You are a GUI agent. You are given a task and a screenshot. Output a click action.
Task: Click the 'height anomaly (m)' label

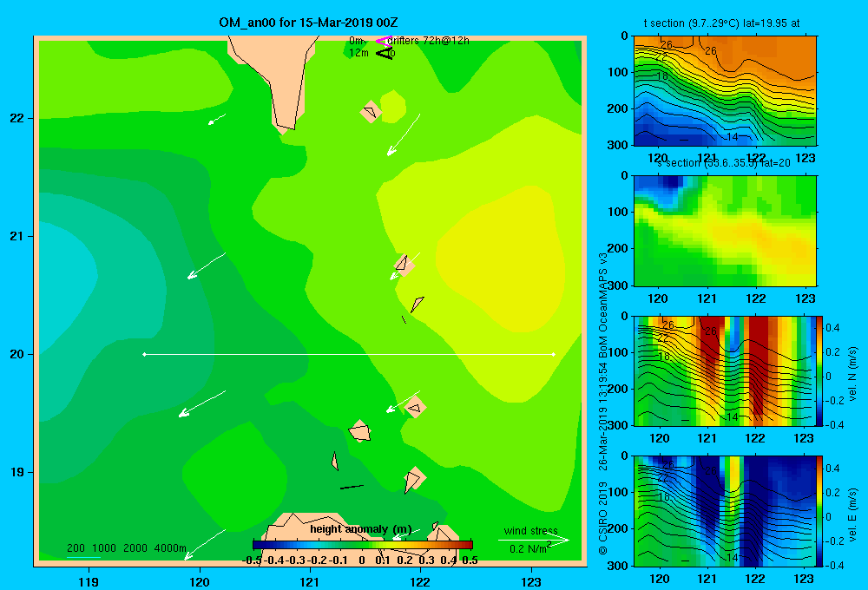pos(361,529)
